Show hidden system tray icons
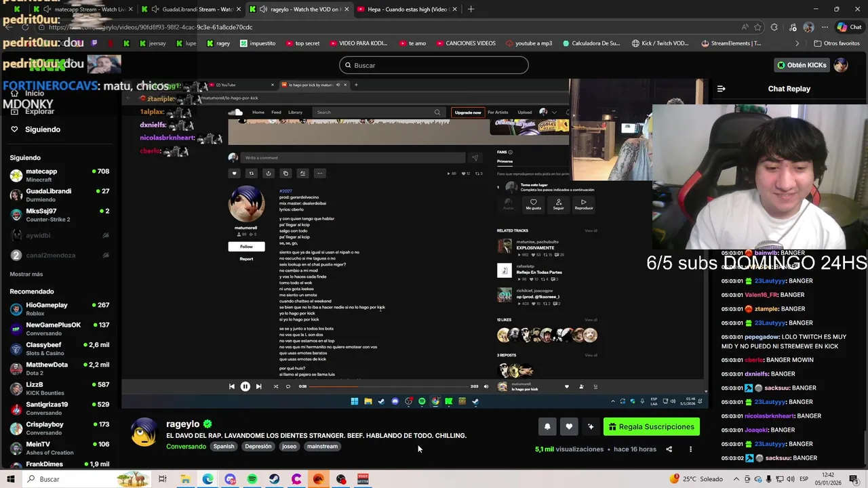This screenshot has width=868, height=488. pos(737,479)
